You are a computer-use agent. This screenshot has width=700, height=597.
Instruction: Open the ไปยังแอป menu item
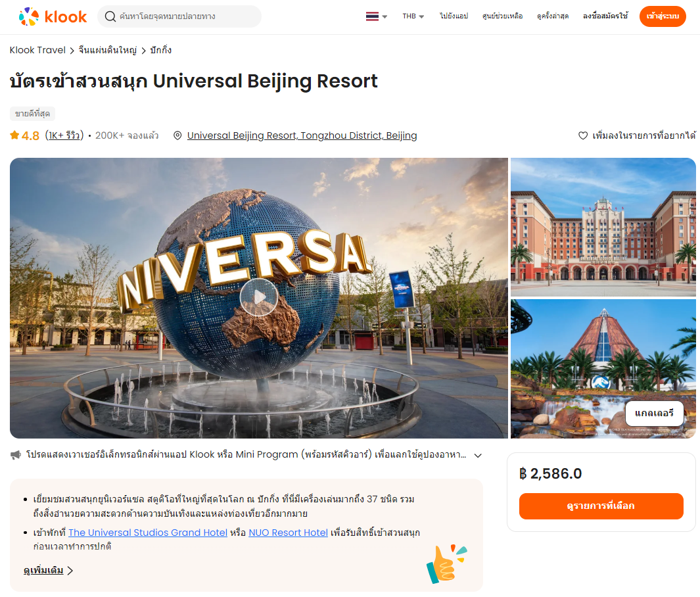(454, 16)
